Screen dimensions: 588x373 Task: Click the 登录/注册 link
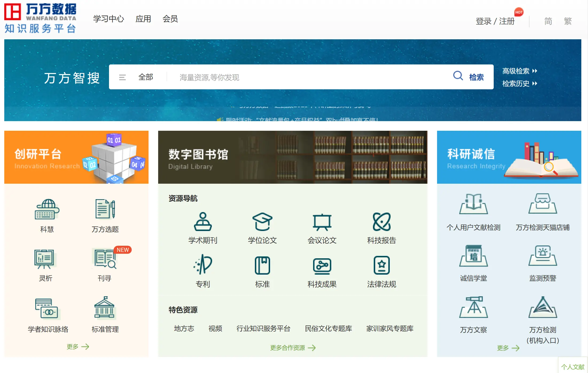pyautogui.click(x=495, y=21)
